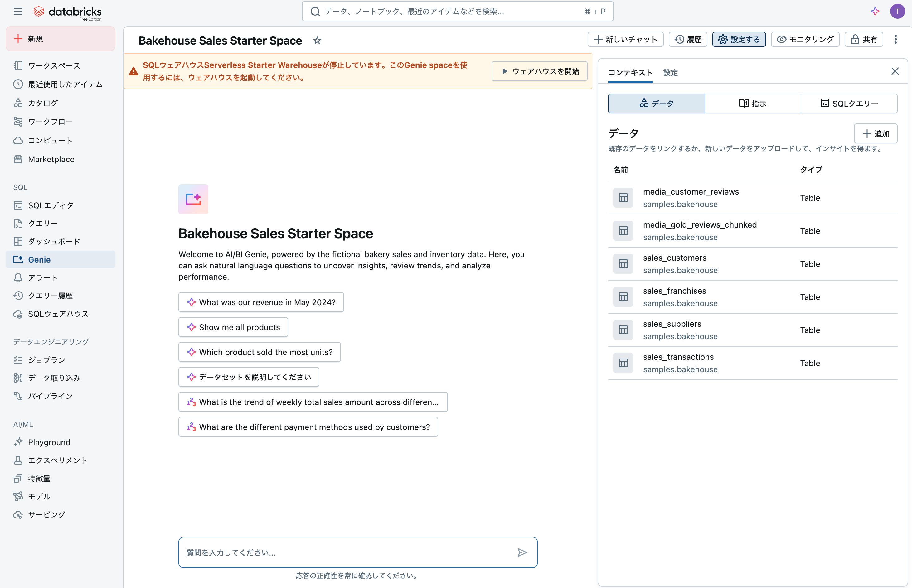The image size is (912, 588).
Task: Start a 新しいチャット
Action: pos(625,39)
